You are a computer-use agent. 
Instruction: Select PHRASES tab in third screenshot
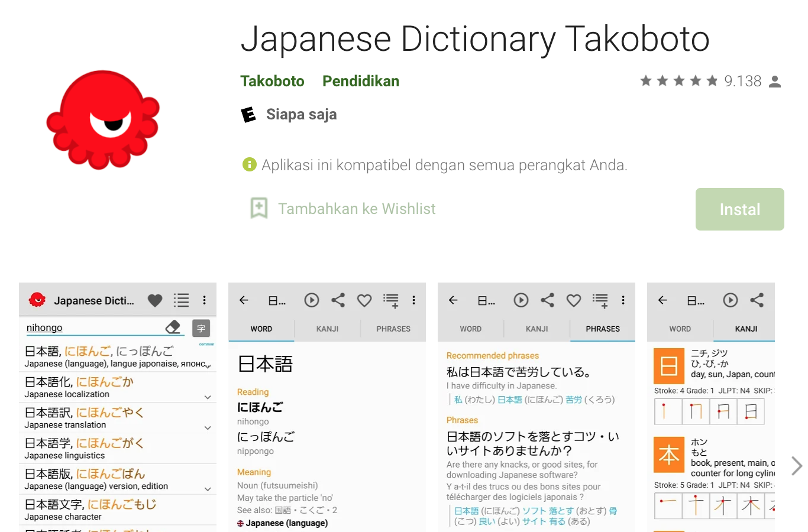[x=602, y=329]
